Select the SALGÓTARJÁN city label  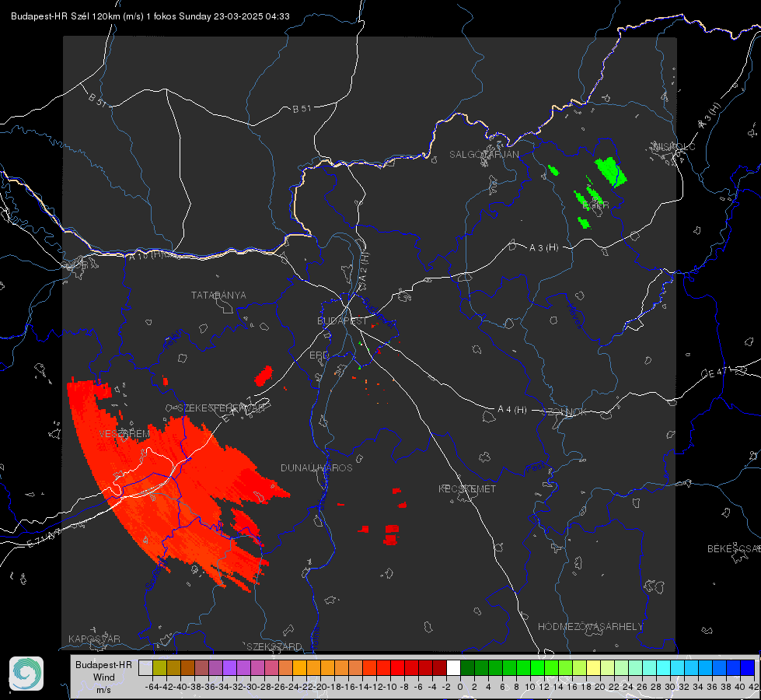click(483, 155)
